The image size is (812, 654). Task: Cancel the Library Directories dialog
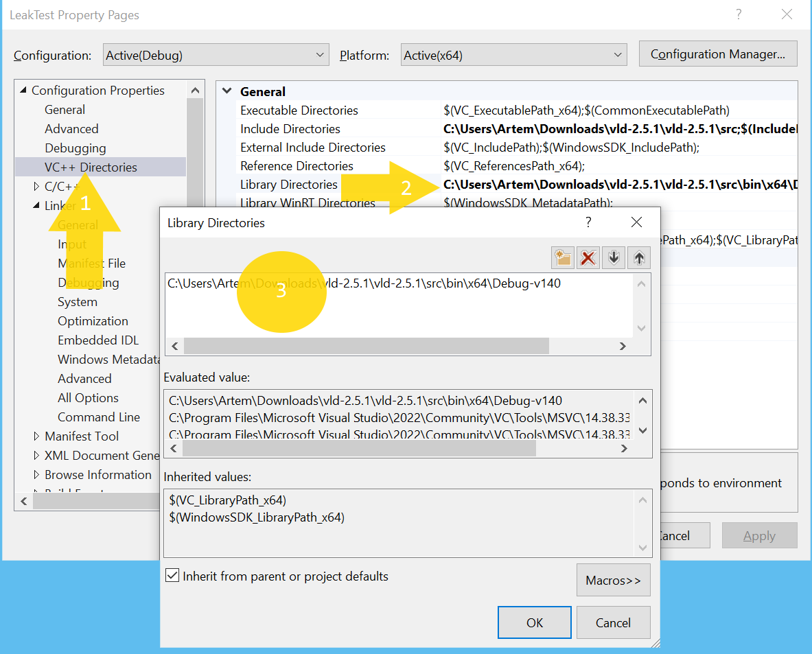tap(613, 622)
